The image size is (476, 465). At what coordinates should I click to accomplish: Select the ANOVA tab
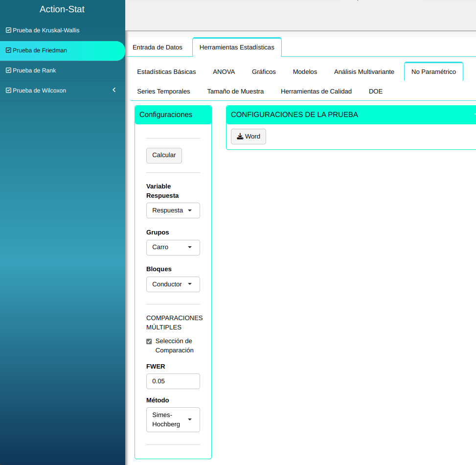[224, 72]
